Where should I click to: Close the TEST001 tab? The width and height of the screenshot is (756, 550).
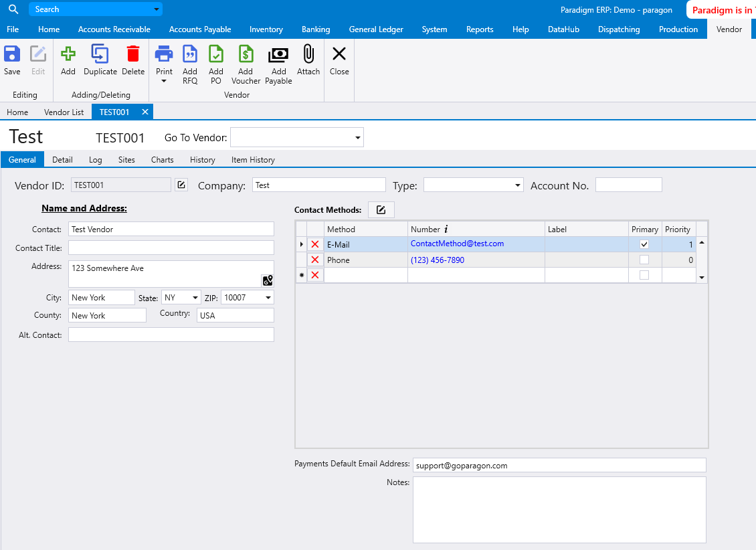click(x=145, y=112)
